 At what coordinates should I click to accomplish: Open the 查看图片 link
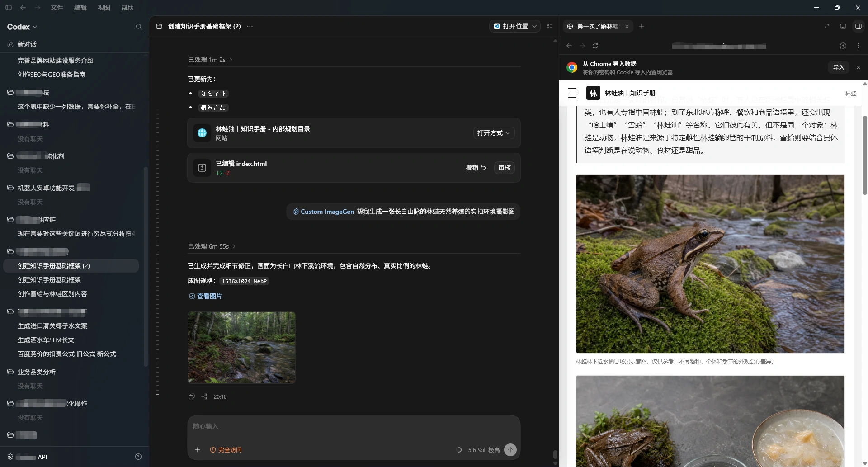point(205,296)
